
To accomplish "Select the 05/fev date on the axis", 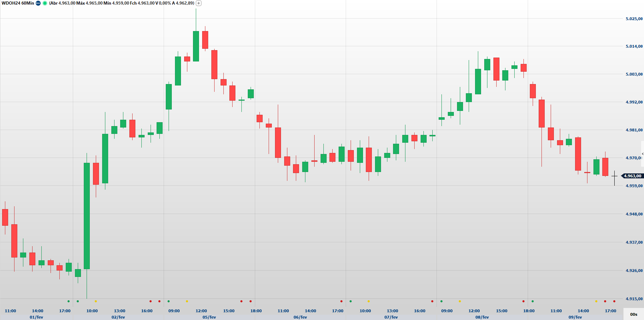I will [209, 317].
